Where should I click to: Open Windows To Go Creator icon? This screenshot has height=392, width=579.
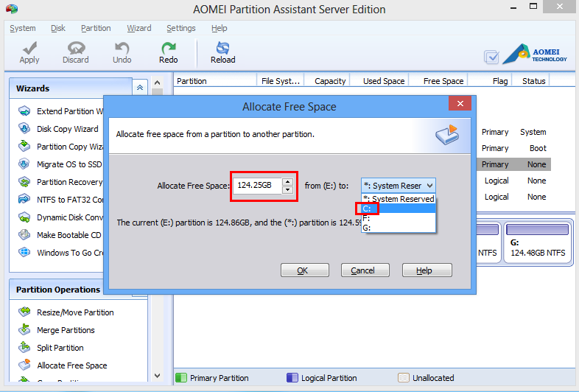[x=24, y=253]
